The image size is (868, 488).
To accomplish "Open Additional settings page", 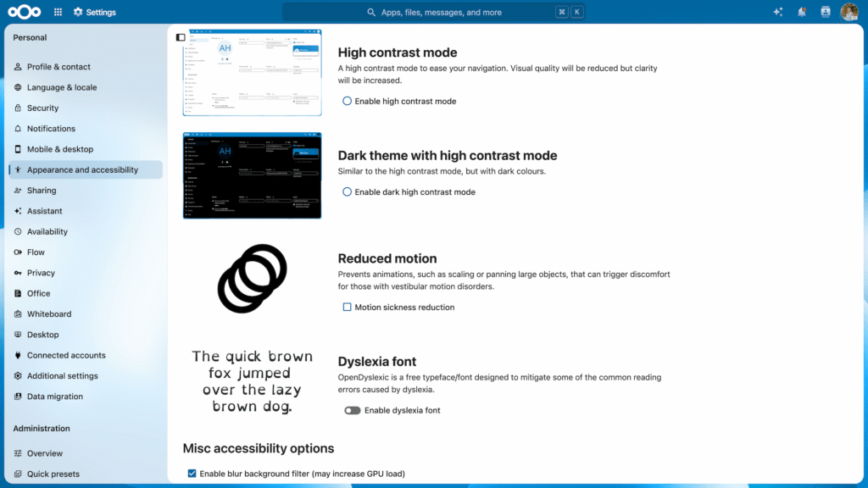I will (x=86, y=375).
